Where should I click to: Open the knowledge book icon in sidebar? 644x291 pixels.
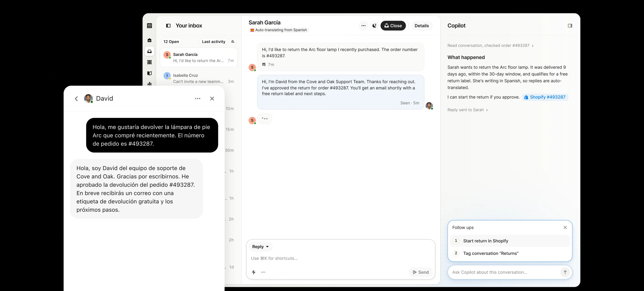(x=149, y=73)
